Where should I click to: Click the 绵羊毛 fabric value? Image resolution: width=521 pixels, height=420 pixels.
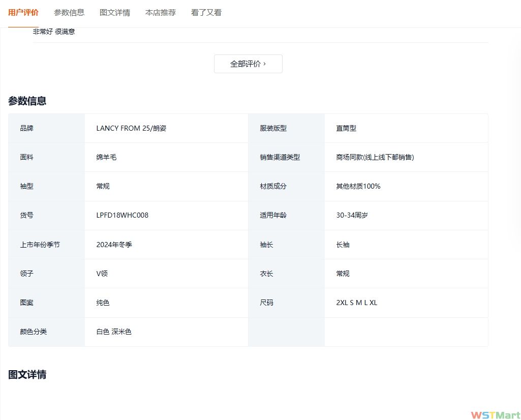tap(106, 158)
